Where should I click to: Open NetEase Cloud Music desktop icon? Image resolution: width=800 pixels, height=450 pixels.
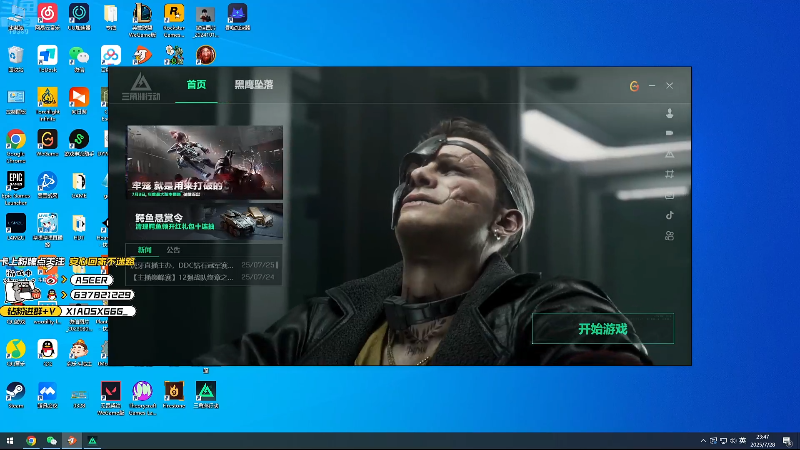pyautogui.click(x=47, y=17)
